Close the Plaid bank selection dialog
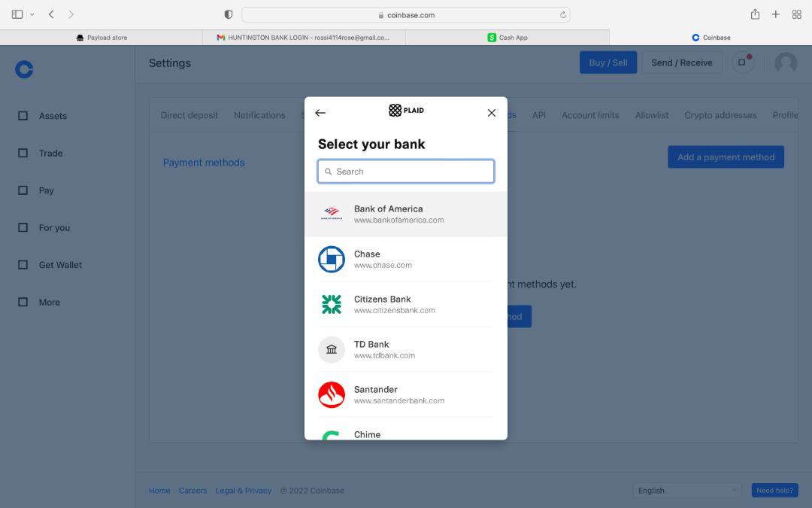This screenshot has height=508, width=812. point(492,113)
